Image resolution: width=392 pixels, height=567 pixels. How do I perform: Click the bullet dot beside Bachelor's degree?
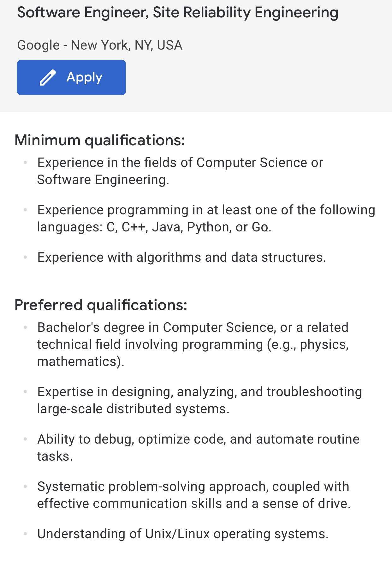pos(26,327)
